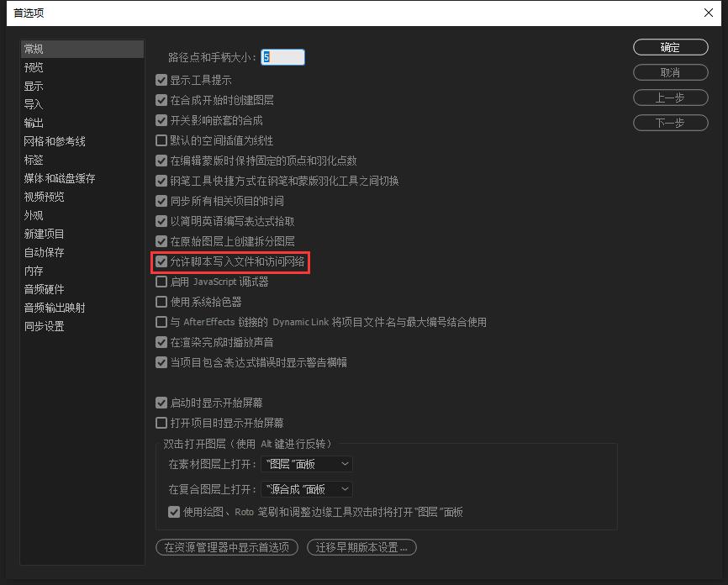Go to the 输出 preferences section
Viewport: 728px width, 585px height.
(34, 123)
